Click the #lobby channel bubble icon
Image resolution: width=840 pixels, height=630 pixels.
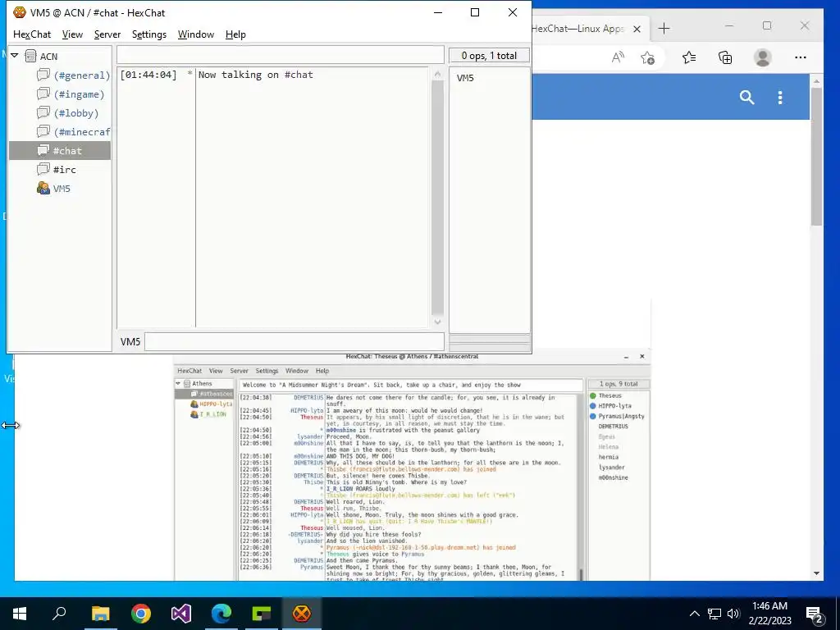point(43,112)
